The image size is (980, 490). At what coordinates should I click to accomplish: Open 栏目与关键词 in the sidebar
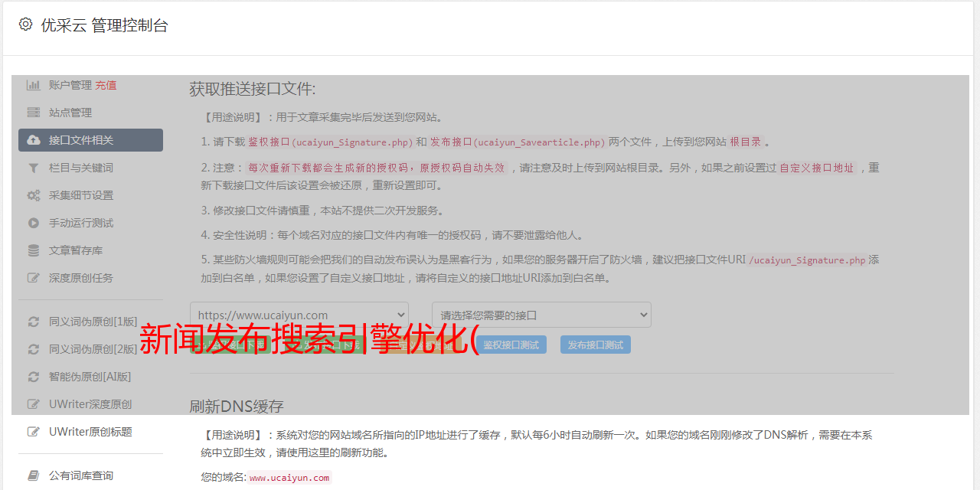click(x=81, y=168)
